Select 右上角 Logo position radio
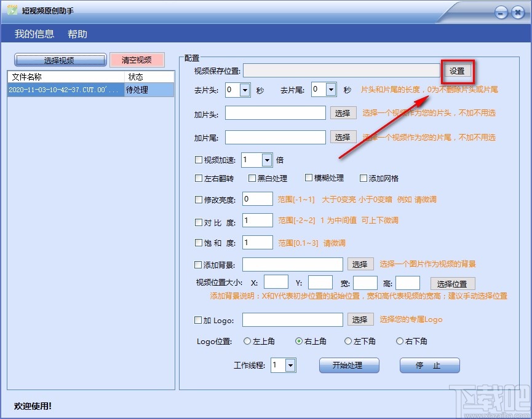 [298, 341]
